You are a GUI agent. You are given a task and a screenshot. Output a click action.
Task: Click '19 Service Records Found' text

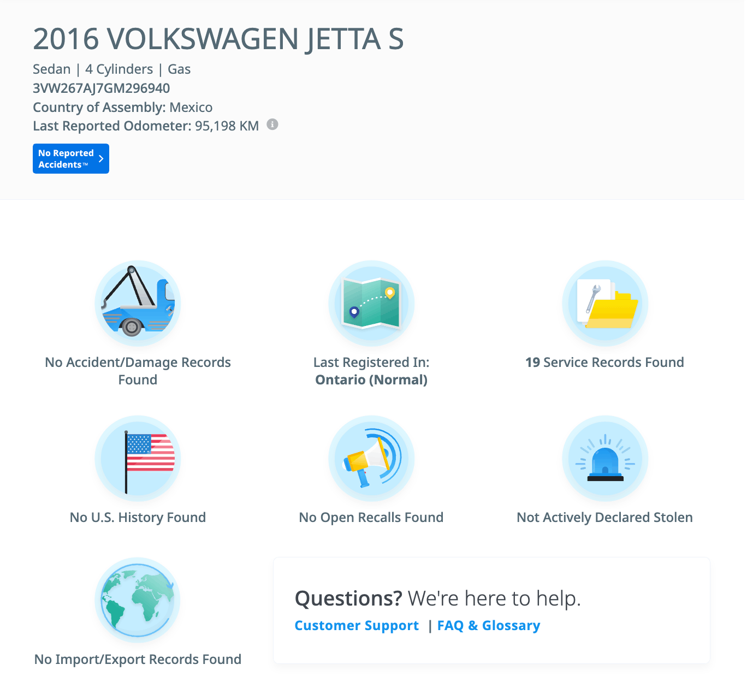pyautogui.click(x=604, y=363)
